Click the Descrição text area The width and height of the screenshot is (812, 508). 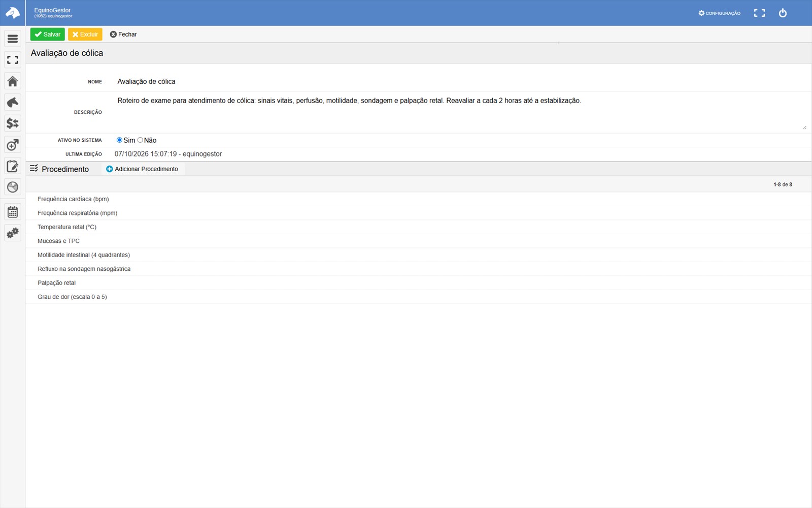point(461,112)
